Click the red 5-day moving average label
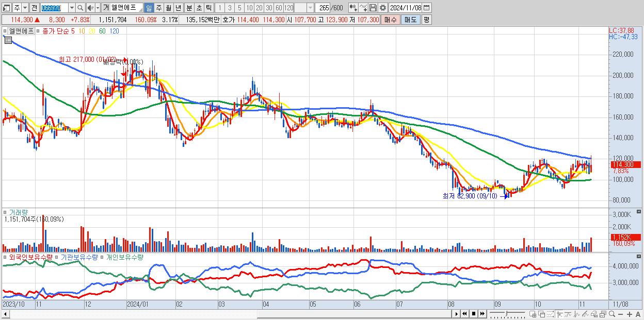644x320 pixels. pos(73,31)
